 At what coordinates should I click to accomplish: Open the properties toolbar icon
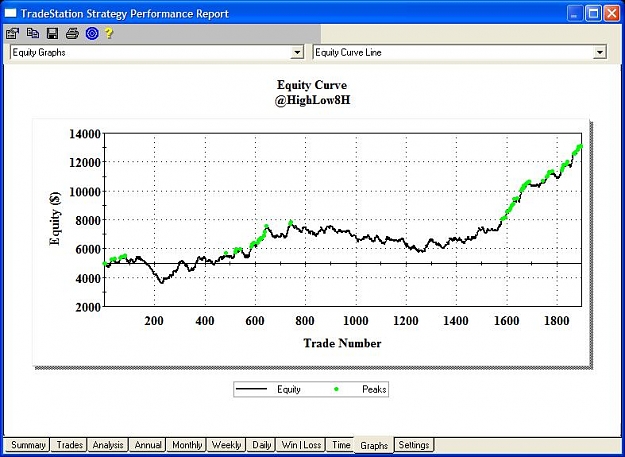(x=12, y=33)
